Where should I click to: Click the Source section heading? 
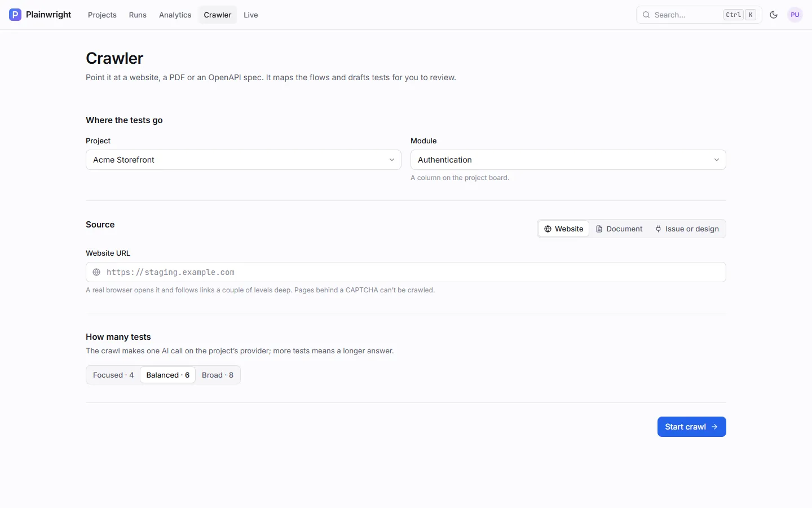[x=100, y=225]
